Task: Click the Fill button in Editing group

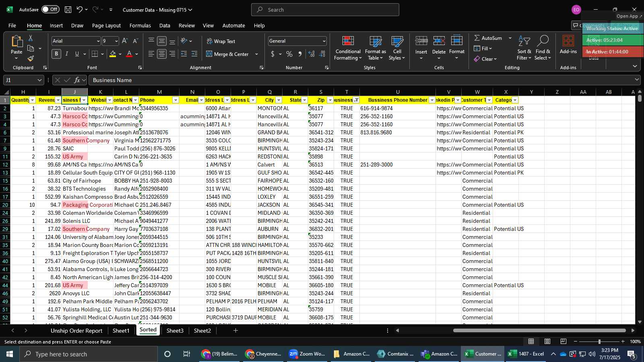Action: tap(483, 48)
